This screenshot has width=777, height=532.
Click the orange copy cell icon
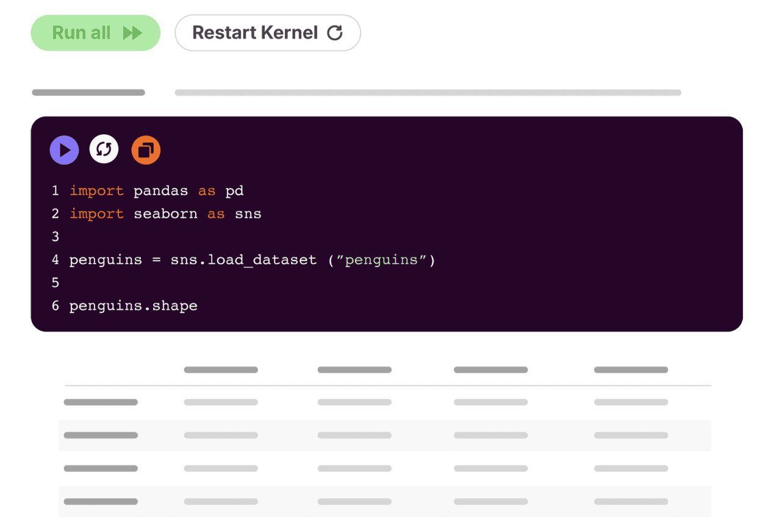tap(146, 150)
